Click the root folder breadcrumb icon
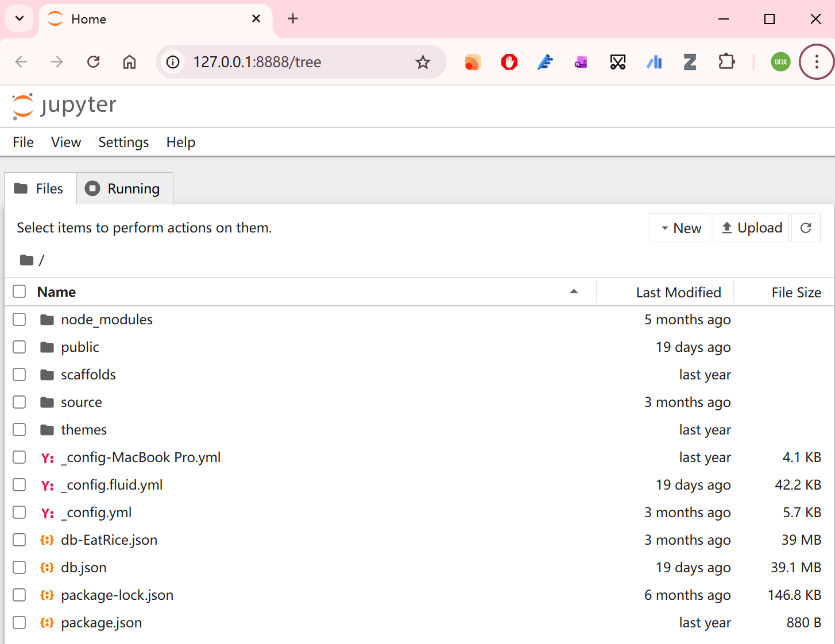The height and width of the screenshot is (644, 835). click(x=26, y=261)
